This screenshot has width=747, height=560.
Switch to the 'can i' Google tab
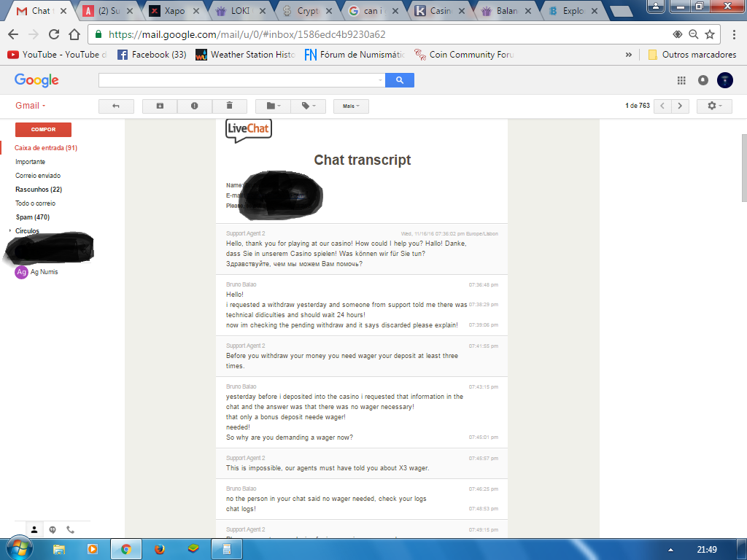click(x=373, y=10)
